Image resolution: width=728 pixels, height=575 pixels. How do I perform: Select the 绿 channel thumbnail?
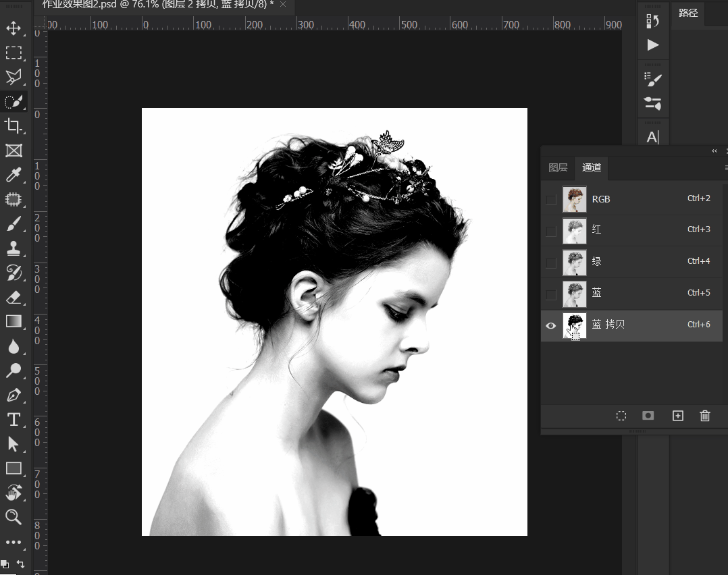pos(574,263)
